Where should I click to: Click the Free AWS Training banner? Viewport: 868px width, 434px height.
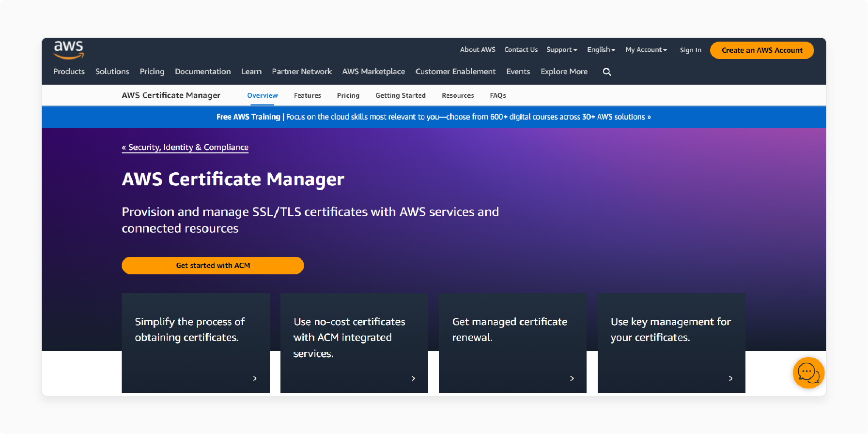434,117
